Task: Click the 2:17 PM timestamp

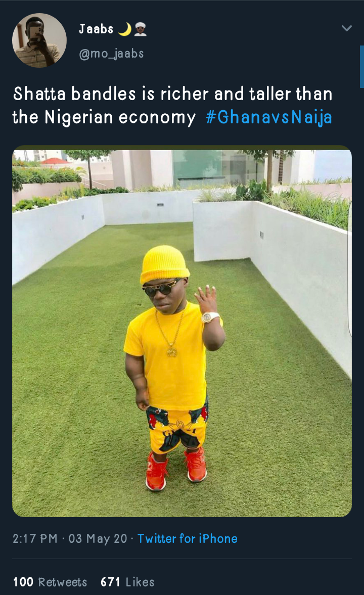Action: [35, 538]
